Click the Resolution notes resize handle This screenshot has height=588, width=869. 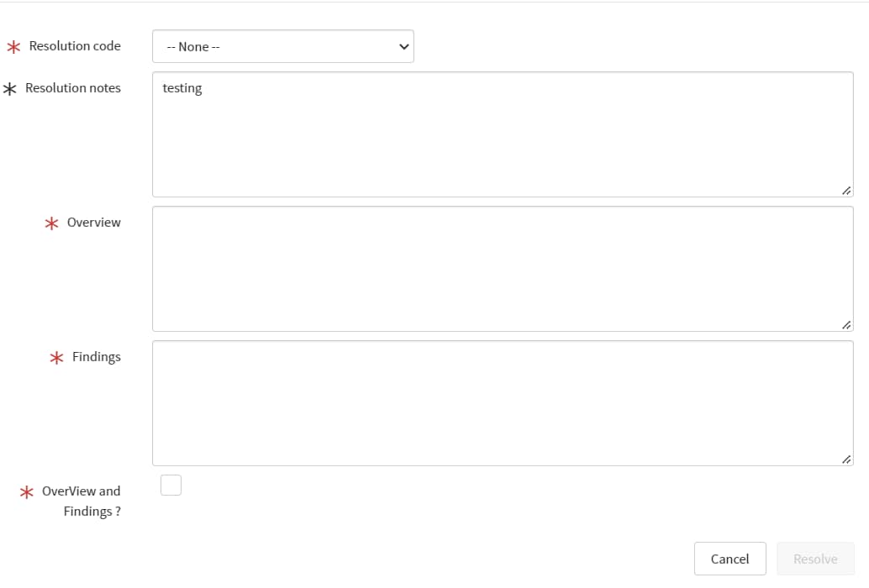[x=846, y=191]
